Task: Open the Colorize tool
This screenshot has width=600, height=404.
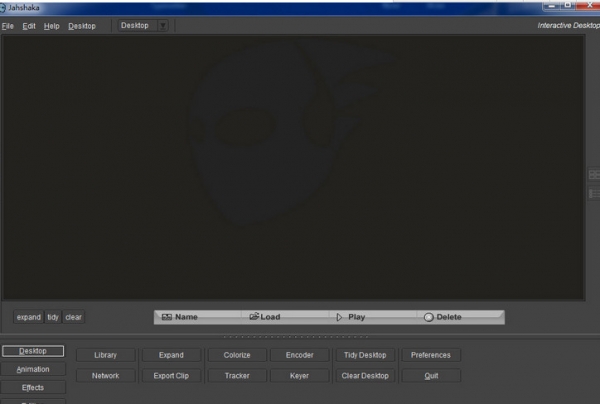Action: pos(237,355)
